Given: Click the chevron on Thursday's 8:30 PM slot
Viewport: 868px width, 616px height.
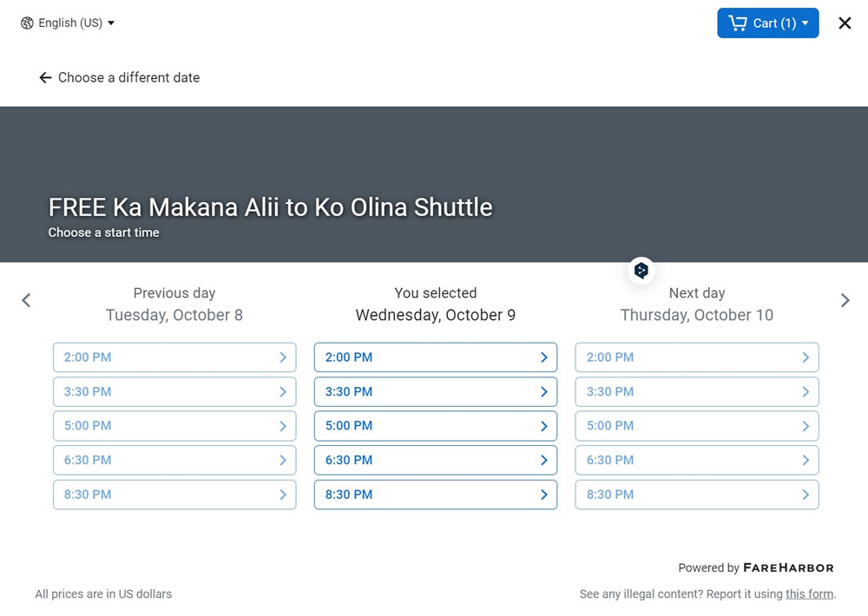Looking at the screenshot, I should click(x=806, y=495).
